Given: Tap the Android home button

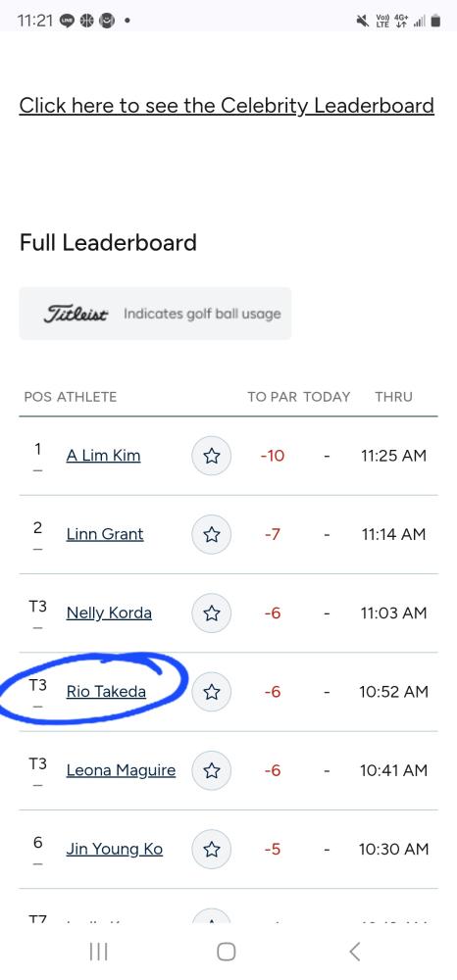Looking at the screenshot, I should coord(227,952).
